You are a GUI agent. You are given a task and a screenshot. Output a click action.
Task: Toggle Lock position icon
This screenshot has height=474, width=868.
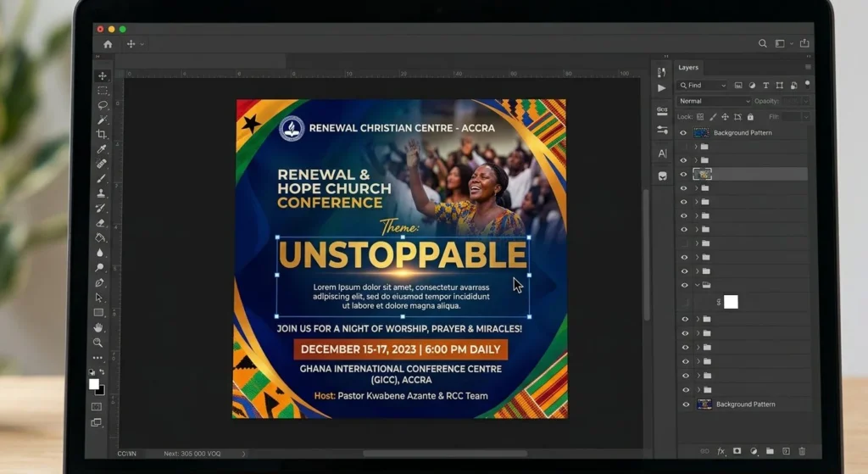point(726,117)
